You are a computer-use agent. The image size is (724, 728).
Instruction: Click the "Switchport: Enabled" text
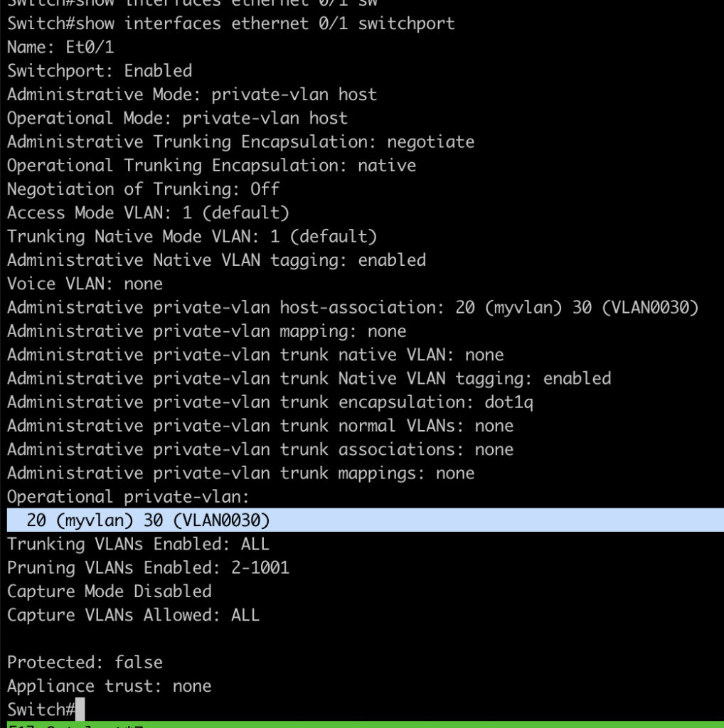click(x=100, y=70)
